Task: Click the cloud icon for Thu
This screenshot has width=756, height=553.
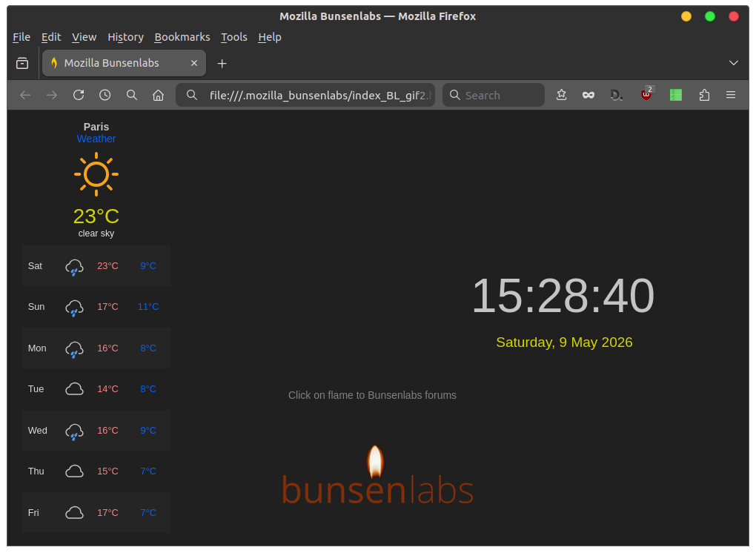Action: click(x=74, y=471)
